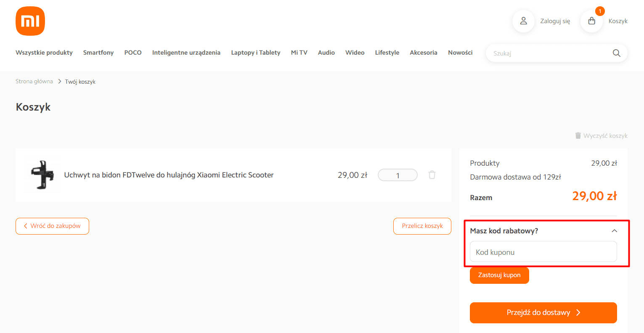Image resolution: width=644 pixels, height=333 pixels.
Task: Proceed with Przejdź do dostawy button
Action: (543, 312)
